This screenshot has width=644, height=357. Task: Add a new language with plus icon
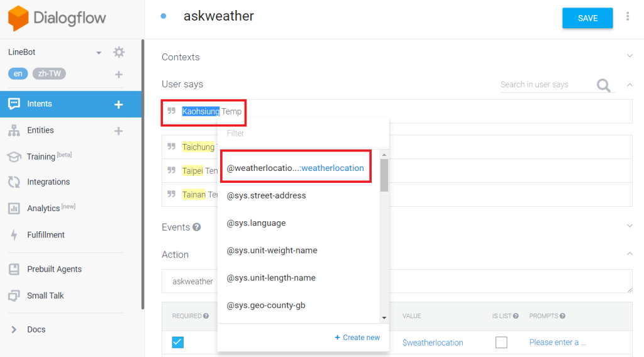(119, 74)
